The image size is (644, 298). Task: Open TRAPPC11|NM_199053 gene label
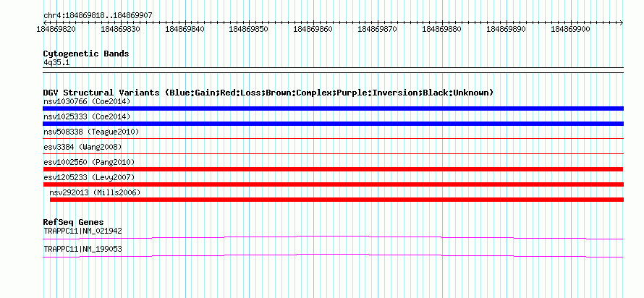pos(82,249)
